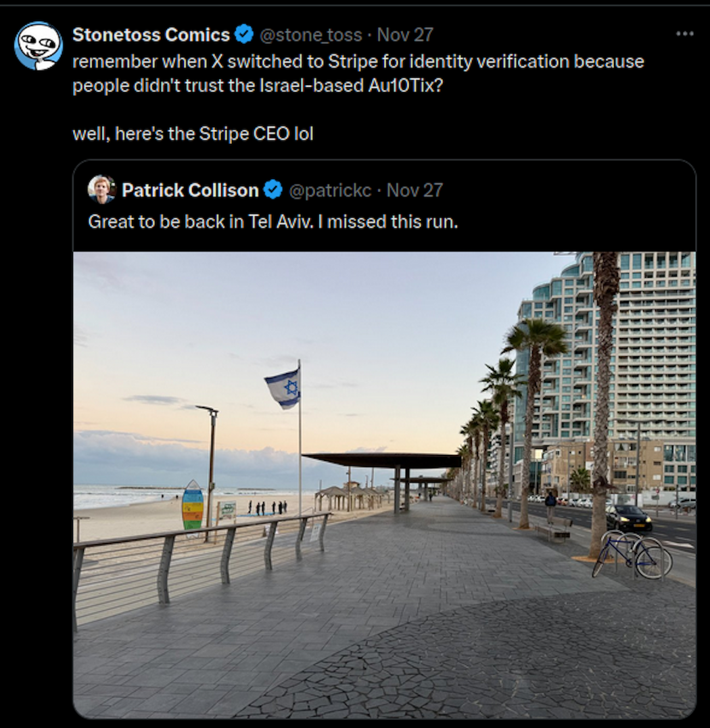Image resolution: width=710 pixels, height=728 pixels.
Task: Click the quoted tweet's Nov 27 timestamp
Action: (x=415, y=191)
